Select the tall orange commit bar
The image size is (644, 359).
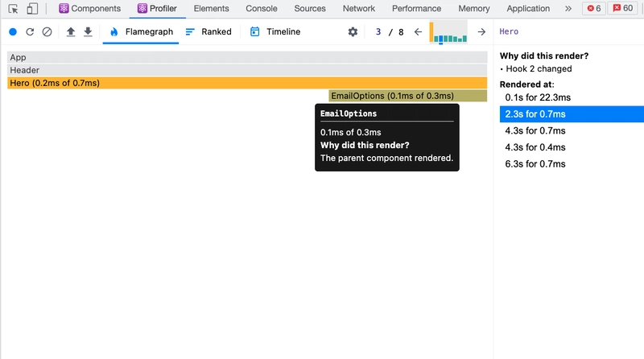point(431,32)
